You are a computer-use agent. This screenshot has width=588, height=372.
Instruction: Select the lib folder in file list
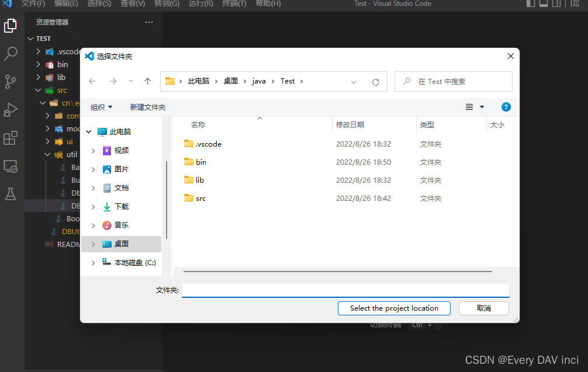click(x=194, y=180)
